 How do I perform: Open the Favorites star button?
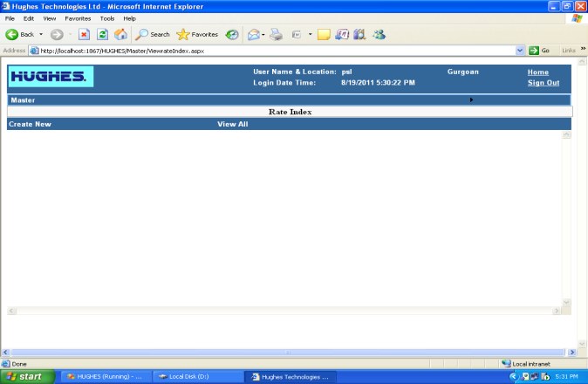pos(197,35)
